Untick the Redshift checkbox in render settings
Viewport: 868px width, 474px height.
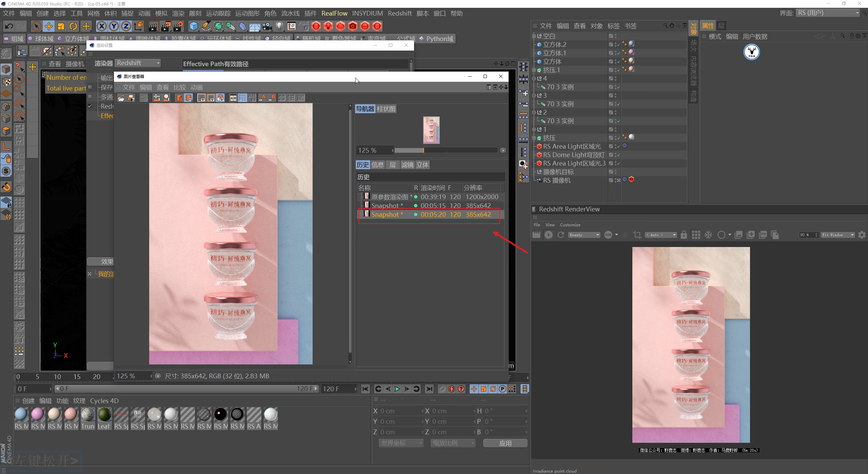pyautogui.click(x=90, y=106)
